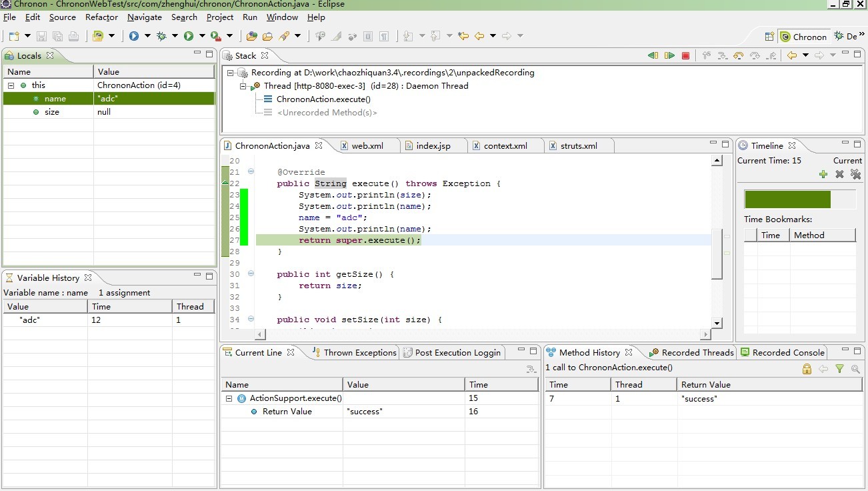868x491 pixels.
Task: Click the Step Return Backward yellow arrow
Action: (739, 56)
